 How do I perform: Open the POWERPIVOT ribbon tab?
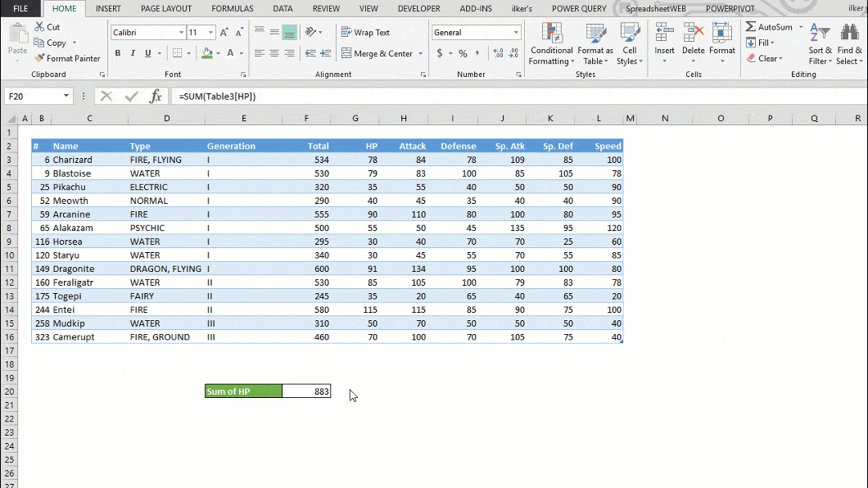[x=730, y=8]
